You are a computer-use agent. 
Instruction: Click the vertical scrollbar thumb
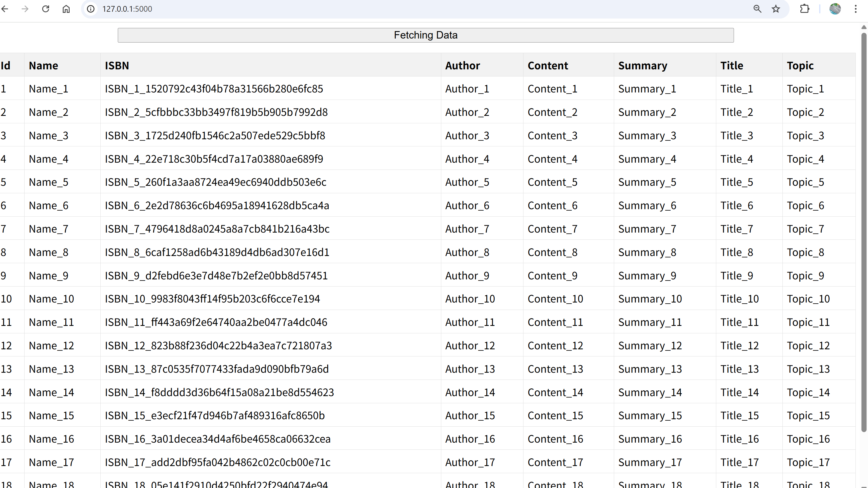[864, 233]
